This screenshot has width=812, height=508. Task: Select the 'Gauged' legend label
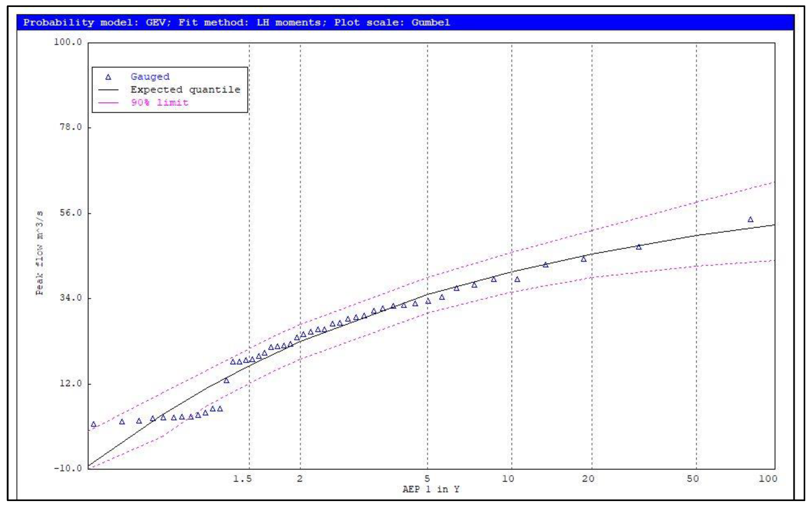coord(150,77)
